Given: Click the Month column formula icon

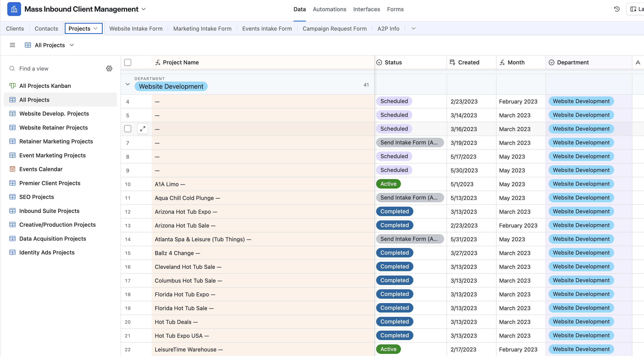Looking at the screenshot, I should [502, 63].
